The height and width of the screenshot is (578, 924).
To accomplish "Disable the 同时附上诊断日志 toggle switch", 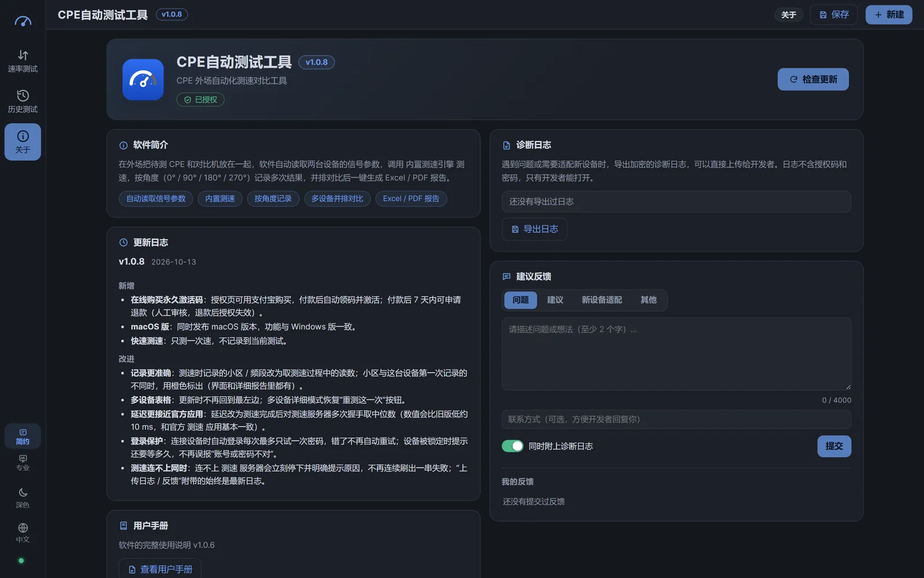I will pyautogui.click(x=512, y=446).
